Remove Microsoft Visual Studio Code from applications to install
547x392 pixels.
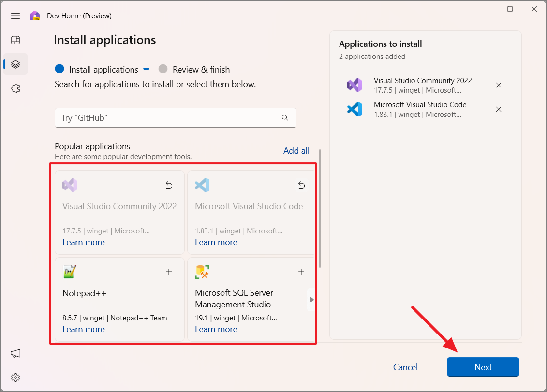point(499,109)
